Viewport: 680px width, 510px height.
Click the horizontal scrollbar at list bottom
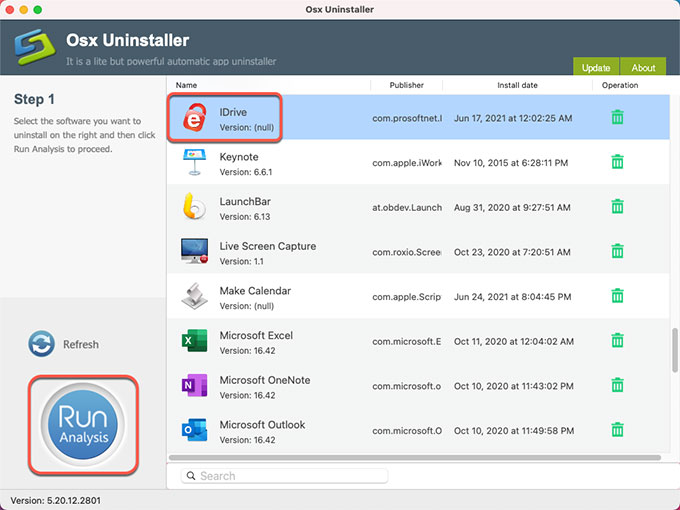(415, 458)
